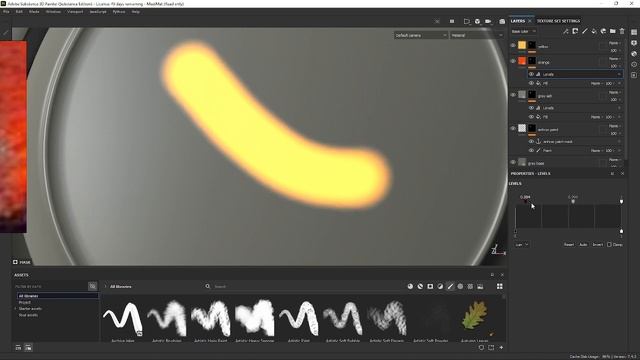The height and width of the screenshot is (360, 640).
Task: Toggle visibility of the Paint effect
Action: point(531,151)
